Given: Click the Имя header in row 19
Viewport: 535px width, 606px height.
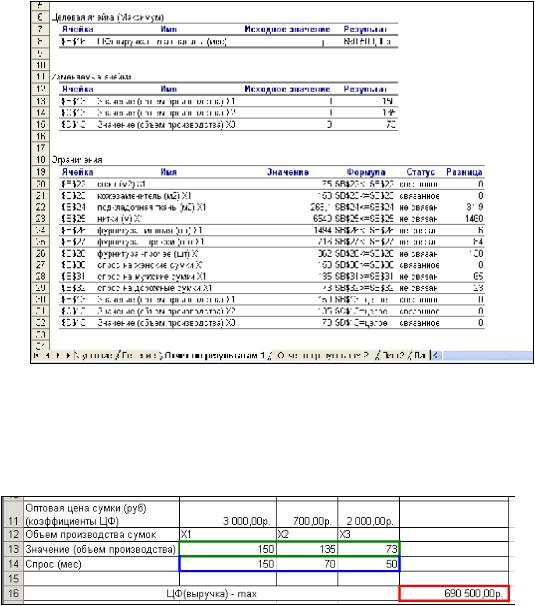Looking at the screenshot, I should coord(169,172).
